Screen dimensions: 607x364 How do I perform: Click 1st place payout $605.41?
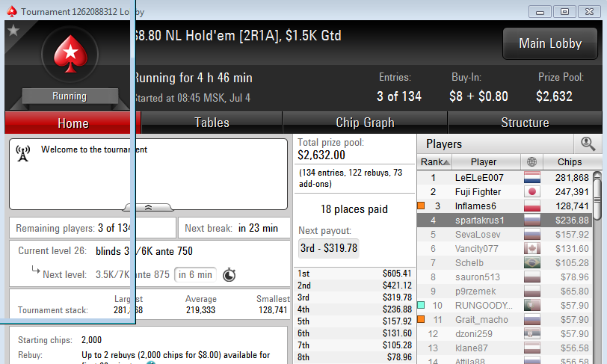pyautogui.click(x=354, y=274)
